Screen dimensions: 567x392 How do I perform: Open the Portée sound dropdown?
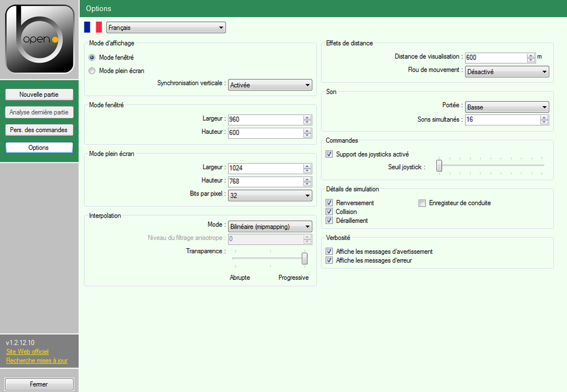(507, 107)
